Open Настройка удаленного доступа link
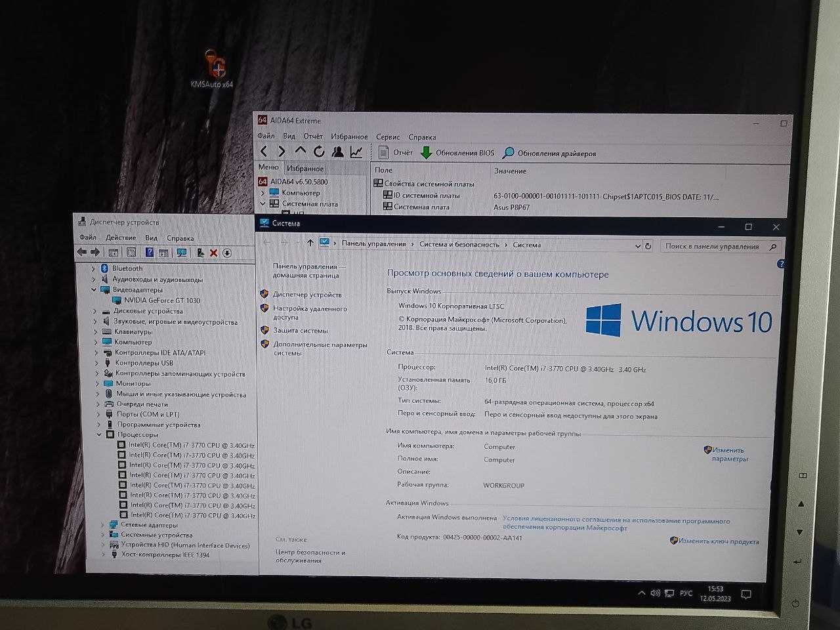 click(310, 312)
